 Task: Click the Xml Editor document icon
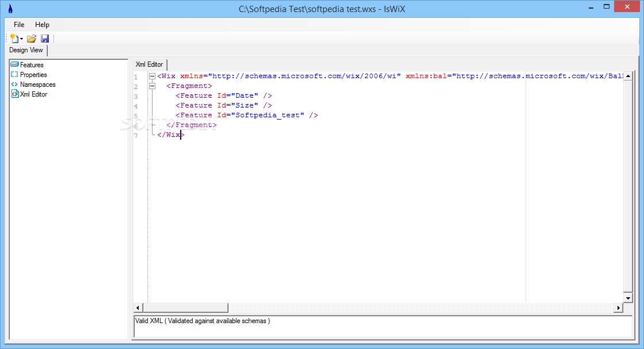pos(15,94)
